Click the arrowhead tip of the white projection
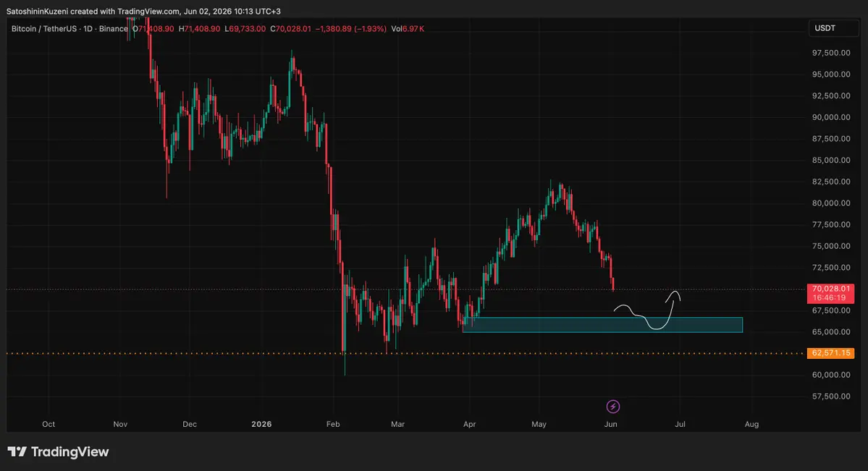Screen dimensions: 868x471 (x=675, y=292)
